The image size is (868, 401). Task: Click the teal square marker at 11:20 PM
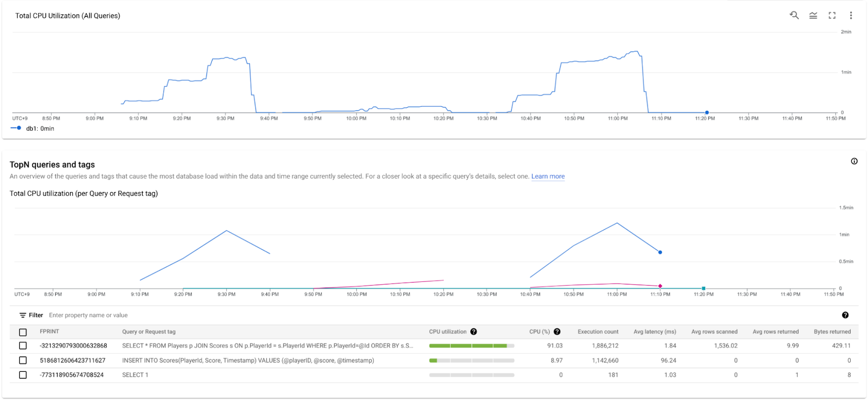coord(704,289)
